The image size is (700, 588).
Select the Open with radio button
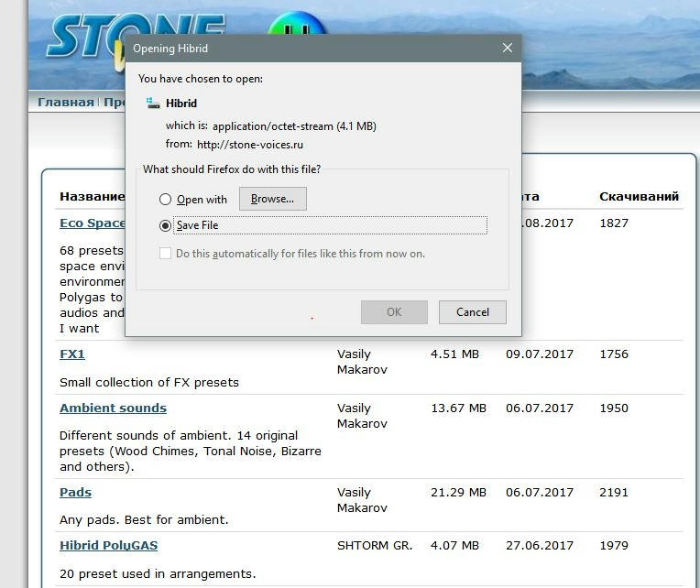(165, 199)
